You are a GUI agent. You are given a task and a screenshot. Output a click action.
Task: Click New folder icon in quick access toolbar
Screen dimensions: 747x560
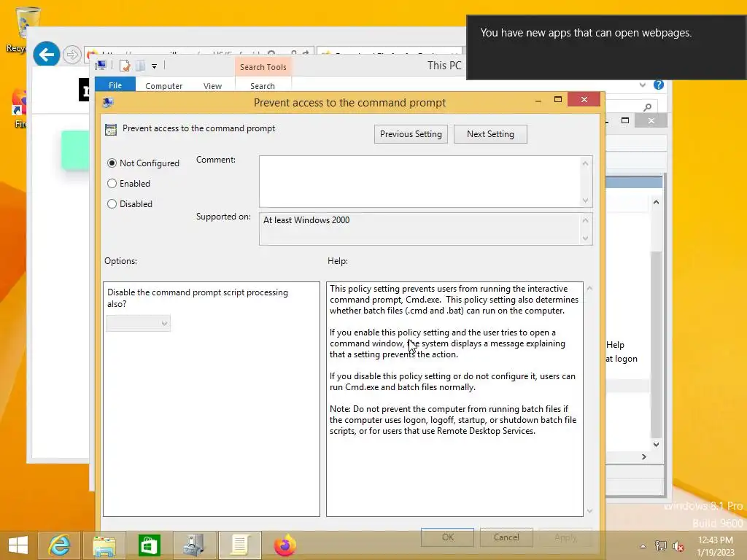141,66
